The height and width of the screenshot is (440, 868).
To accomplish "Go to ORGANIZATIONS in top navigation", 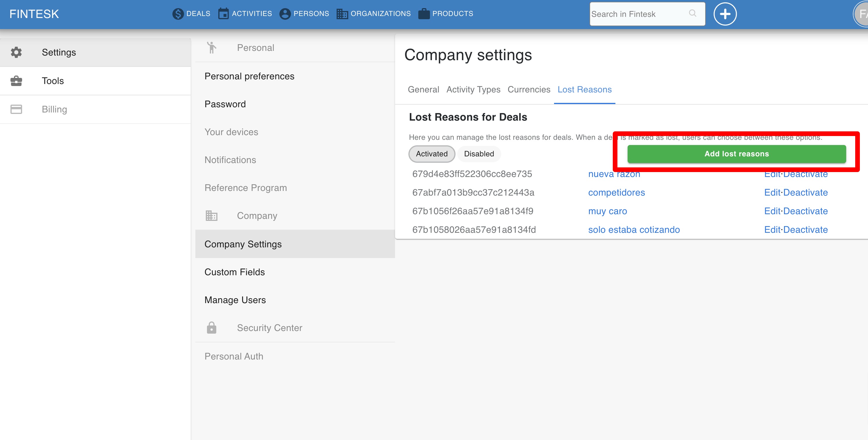I will 381,14.
